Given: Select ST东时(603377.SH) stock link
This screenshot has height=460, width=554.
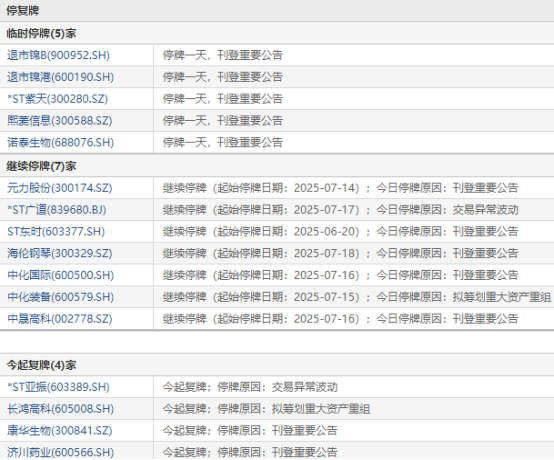Looking at the screenshot, I should pyautogui.click(x=56, y=232).
